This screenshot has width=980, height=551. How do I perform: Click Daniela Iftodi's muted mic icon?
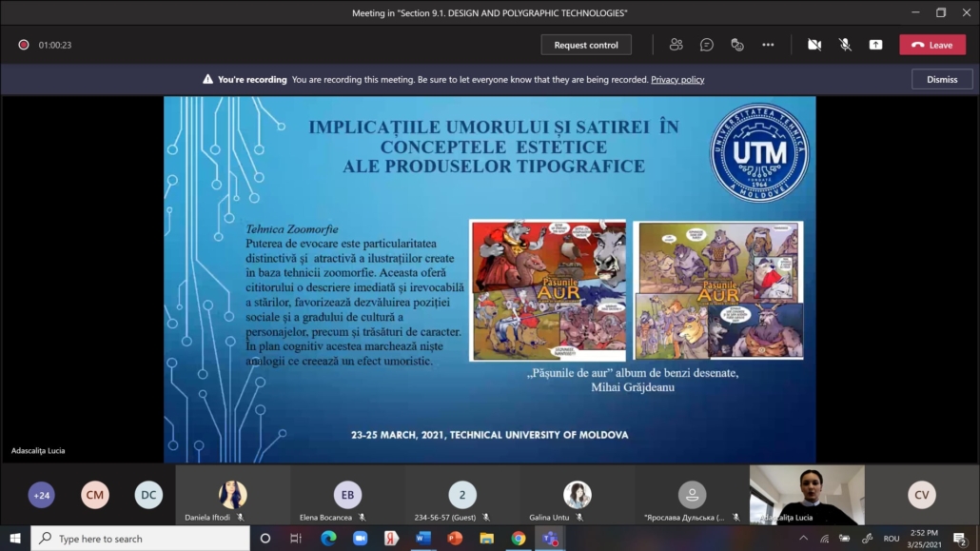(241, 518)
